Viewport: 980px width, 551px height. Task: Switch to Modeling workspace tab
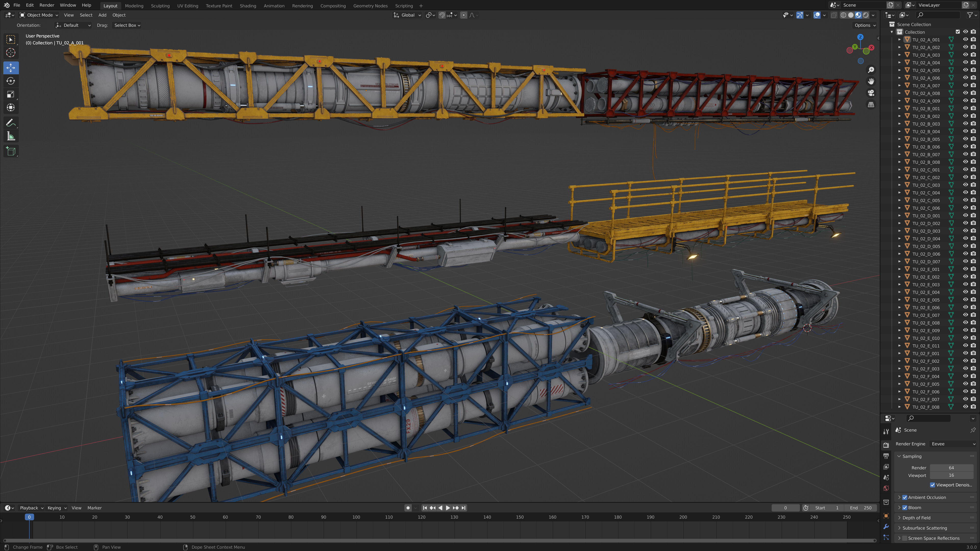[134, 6]
